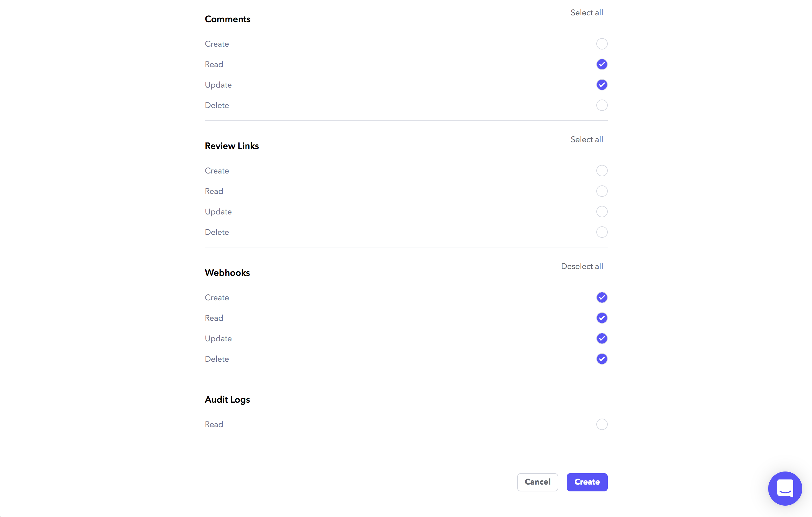
Task: Select all Comments permissions
Action: (x=586, y=13)
